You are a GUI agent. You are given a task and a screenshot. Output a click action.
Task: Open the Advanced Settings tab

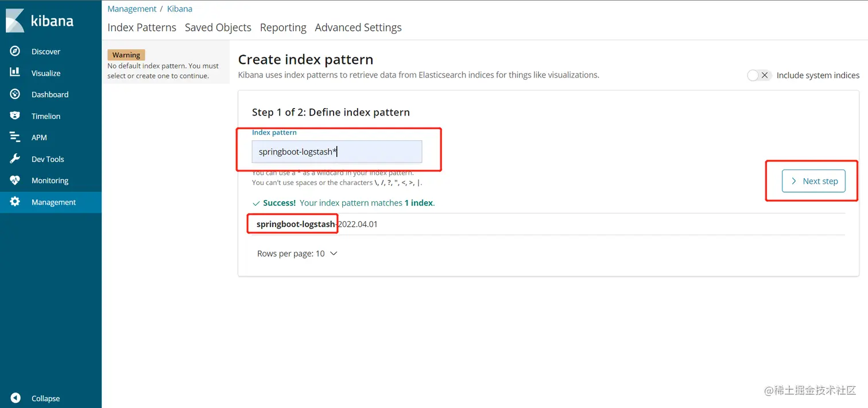coord(358,28)
